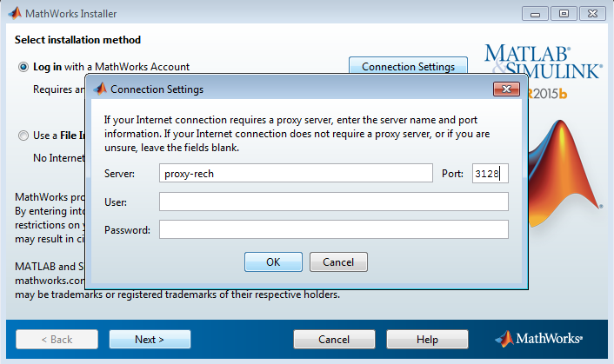This screenshot has width=614, height=364.
Task: Close Connection Settings dialog with red X
Action: (x=506, y=89)
